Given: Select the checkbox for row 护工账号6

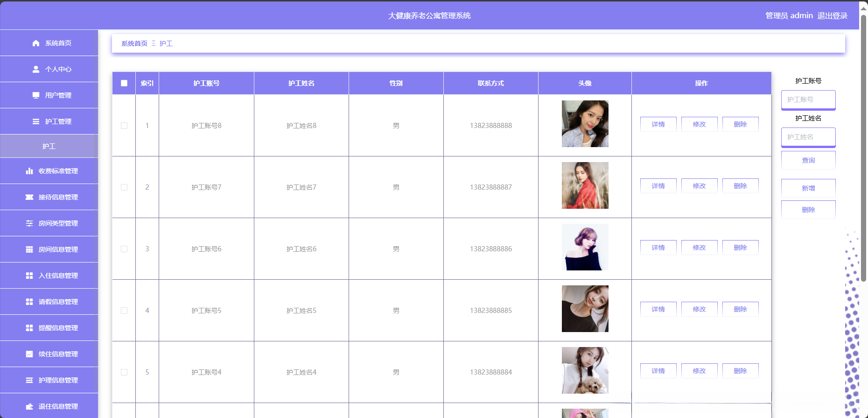Looking at the screenshot, I should tap(124, 249).
